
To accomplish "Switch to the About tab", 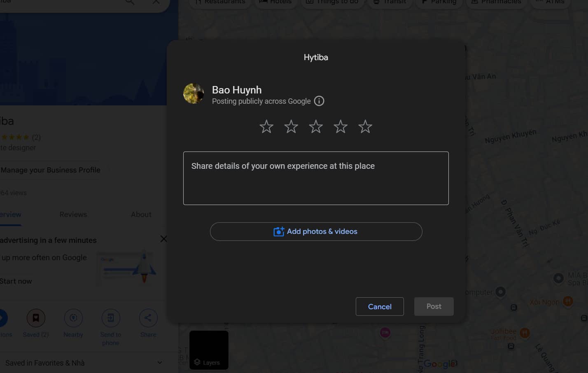I will click(x=141, y=214).
